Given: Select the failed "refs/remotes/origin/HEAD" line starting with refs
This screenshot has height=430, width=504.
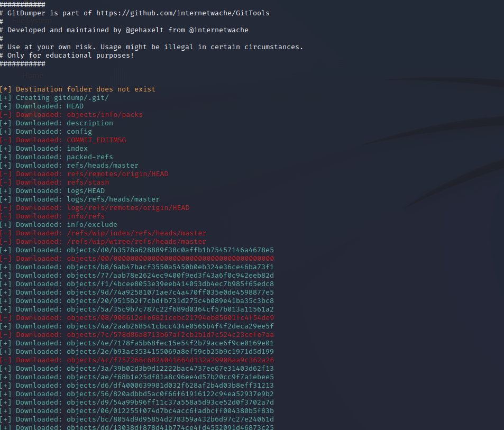Looking at the screenshot, I should pyautogui.click(x=84, y=174).
